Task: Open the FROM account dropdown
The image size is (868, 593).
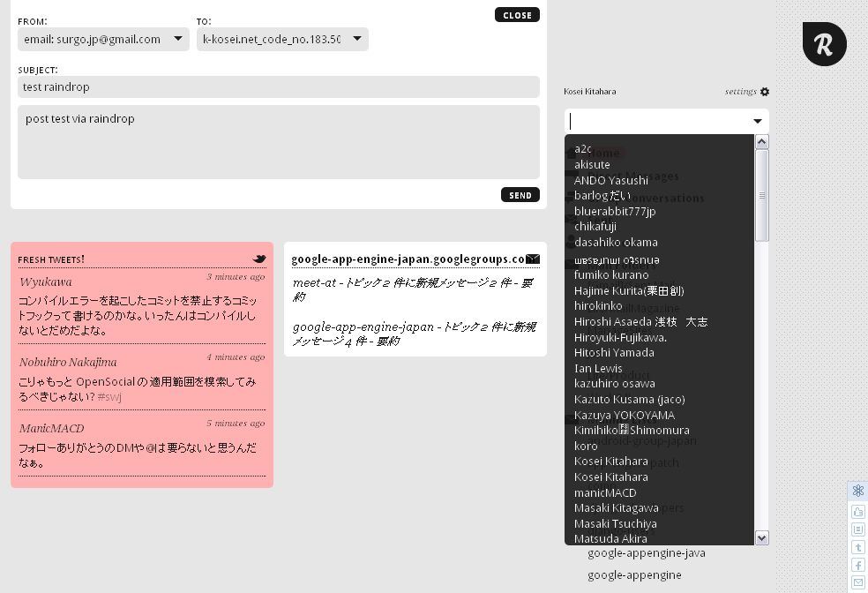Action: (103, 40)
